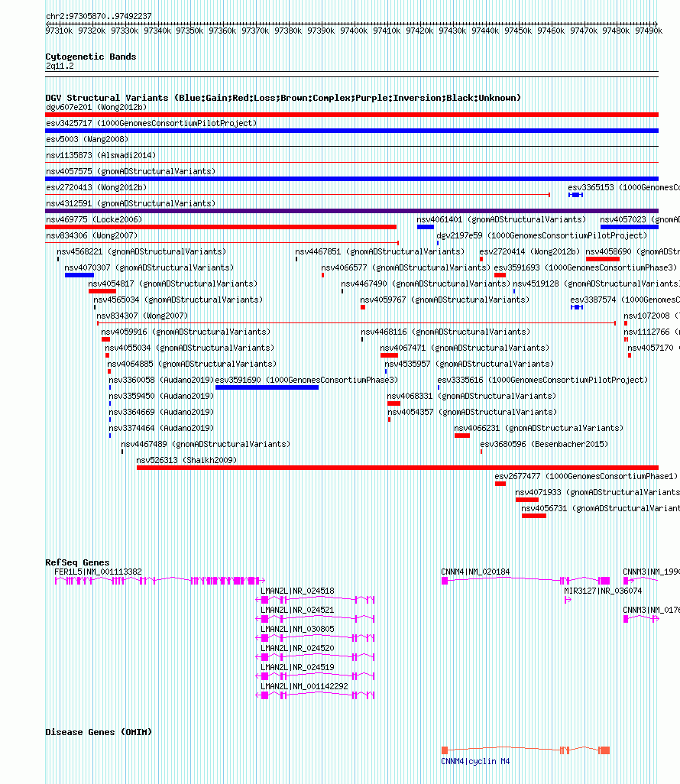Select nsv4056731 gnomAD variant label

(x=601, y=507)
